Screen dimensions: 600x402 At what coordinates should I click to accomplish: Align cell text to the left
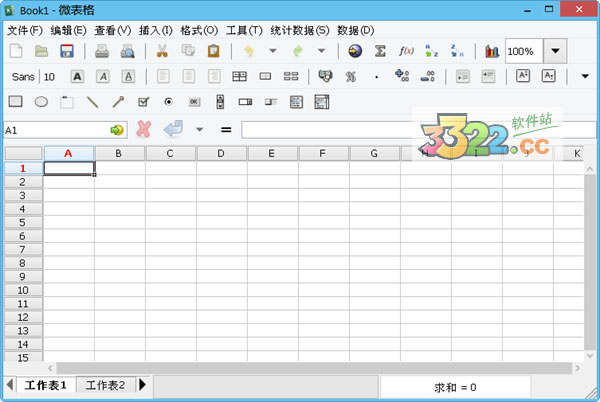pos(163,76)
